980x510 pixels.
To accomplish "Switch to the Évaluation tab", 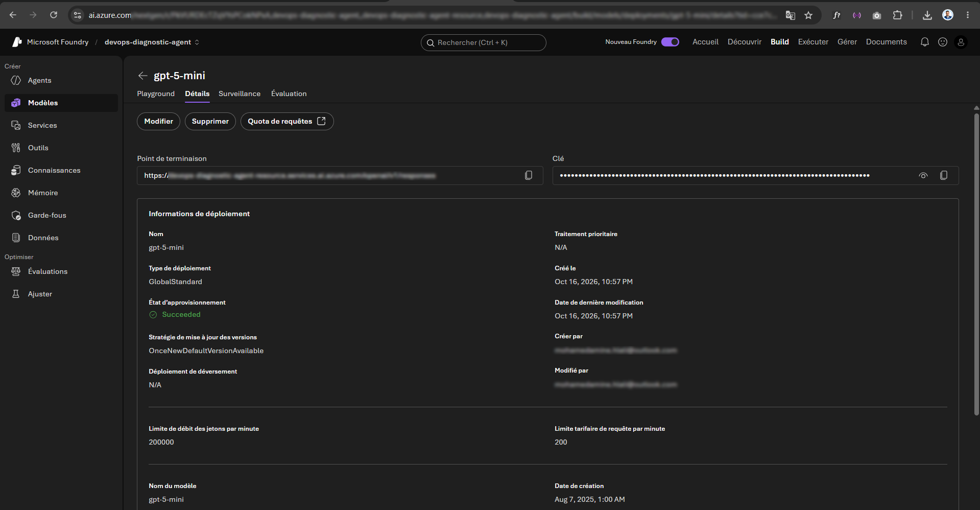I will (x=289, y=94).
